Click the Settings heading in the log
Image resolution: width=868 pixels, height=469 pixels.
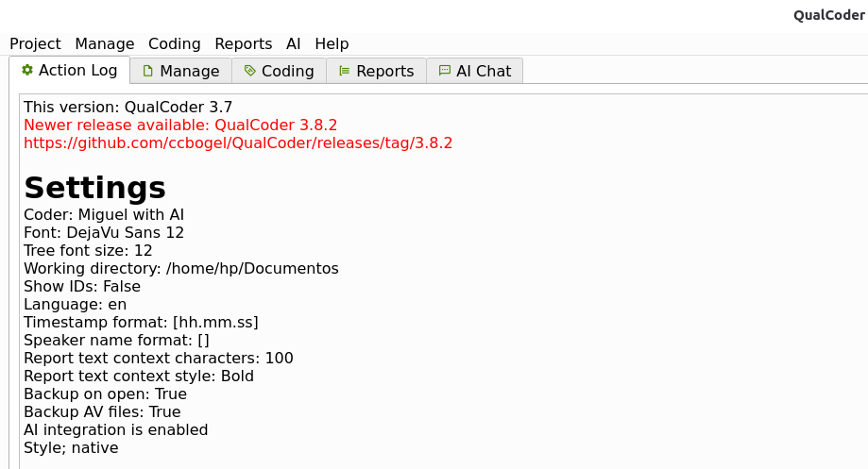pyautogui.click(x=94, y=187)
